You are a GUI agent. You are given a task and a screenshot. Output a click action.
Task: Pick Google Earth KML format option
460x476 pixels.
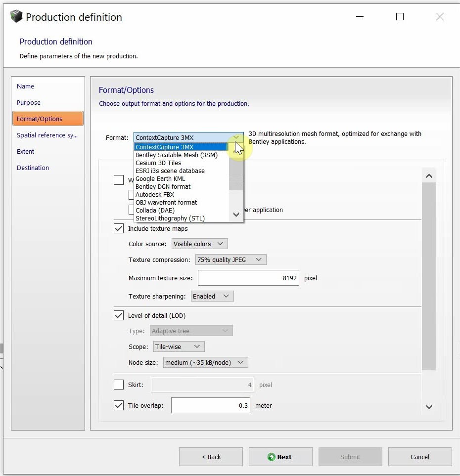pyautogui.click(x=160, y=178)
